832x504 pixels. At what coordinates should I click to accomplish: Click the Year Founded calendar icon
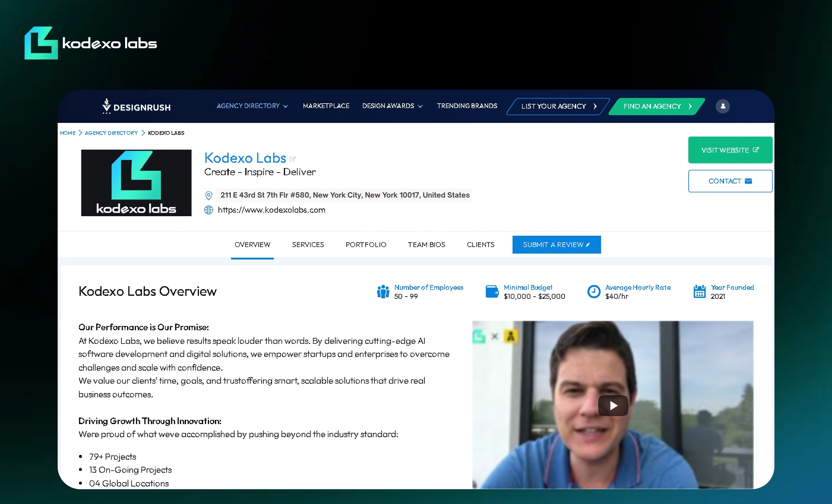pyautogui.click(x=699, y=292)
